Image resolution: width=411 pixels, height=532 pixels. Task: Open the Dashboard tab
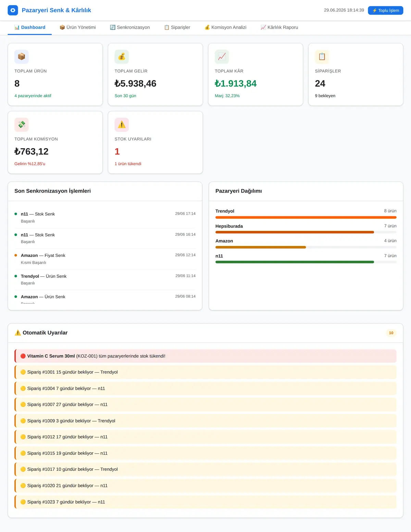[x=30, y=27]
